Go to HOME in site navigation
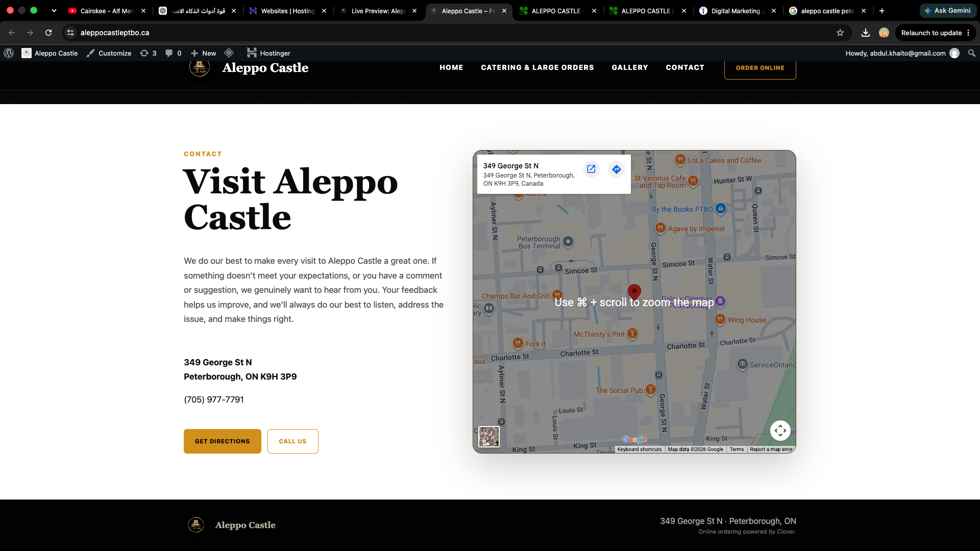980x551 pixels. click(x=451, y=67)
